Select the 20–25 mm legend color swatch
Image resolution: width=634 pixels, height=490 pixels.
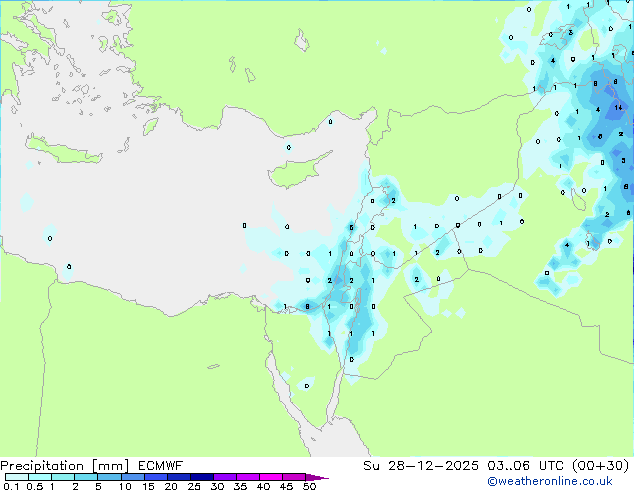click(x=178, y=477)
